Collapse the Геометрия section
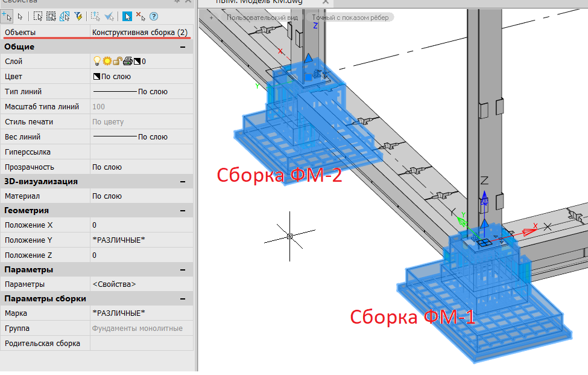 click(x=182, y=210)
